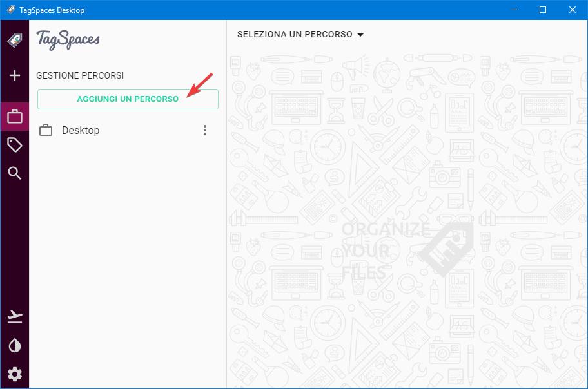Click the TagSpaces tag logo icon in sidebar
Viewport: 588px width, 389px height.
(15, 40)
